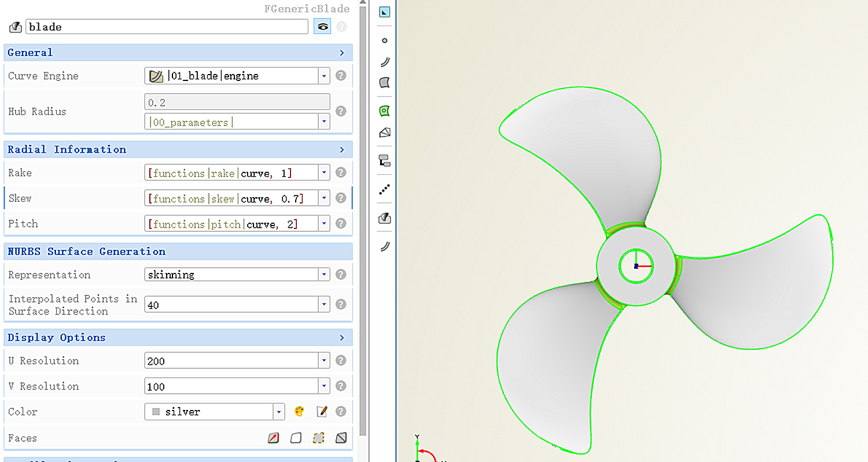868x462 pixels.
Task: Click the Hub Radius label
Action: point(37,112)
